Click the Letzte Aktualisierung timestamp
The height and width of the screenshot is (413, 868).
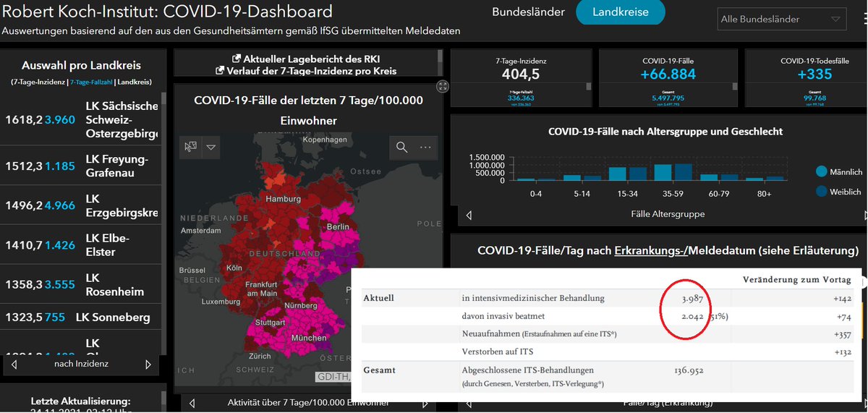point(81,405)
